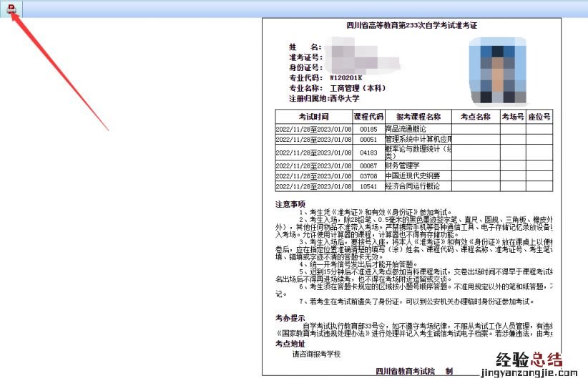Click course code 10541
This screenshot has width=588, height=386.
[368, 186]
